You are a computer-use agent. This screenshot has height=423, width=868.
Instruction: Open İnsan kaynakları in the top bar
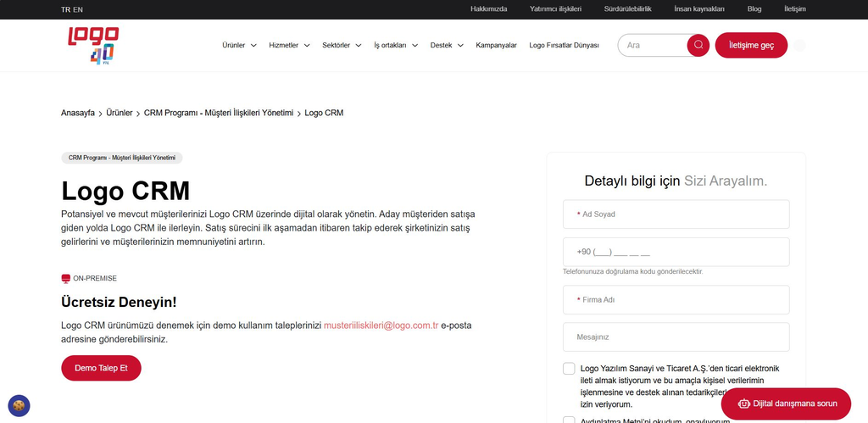click(x=699, y=8)
